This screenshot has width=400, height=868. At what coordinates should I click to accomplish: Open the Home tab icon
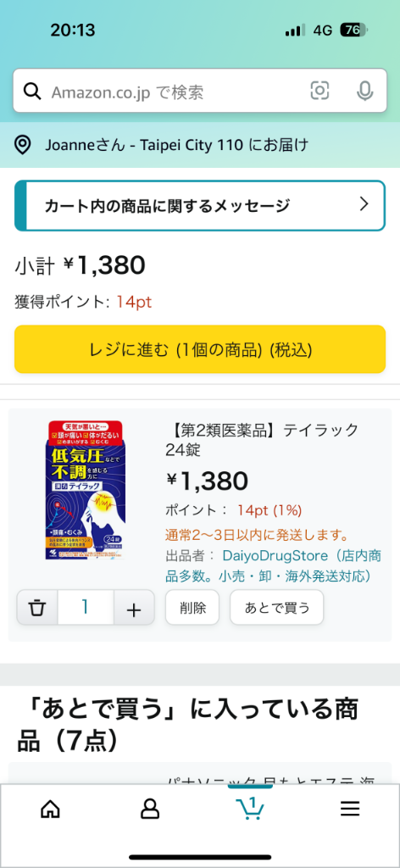tap(50, 810)
